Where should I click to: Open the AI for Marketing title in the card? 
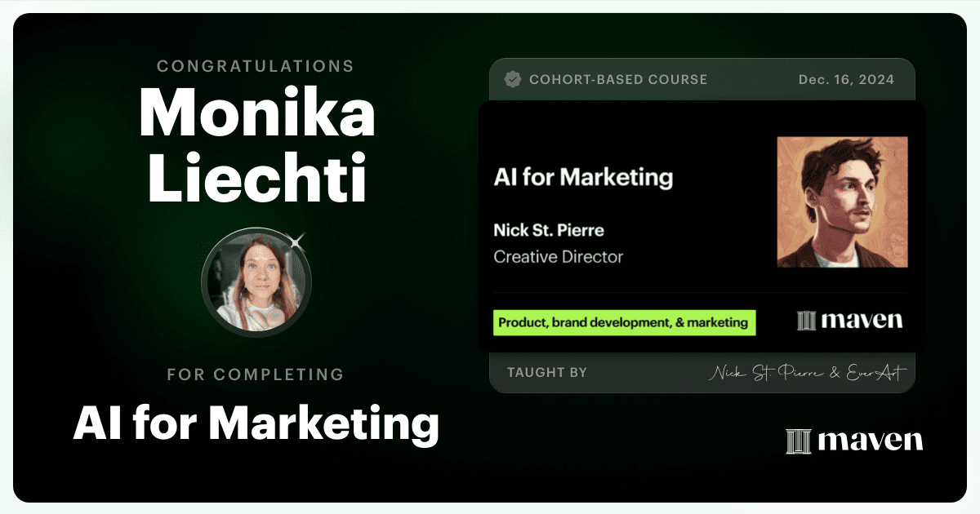583,177
